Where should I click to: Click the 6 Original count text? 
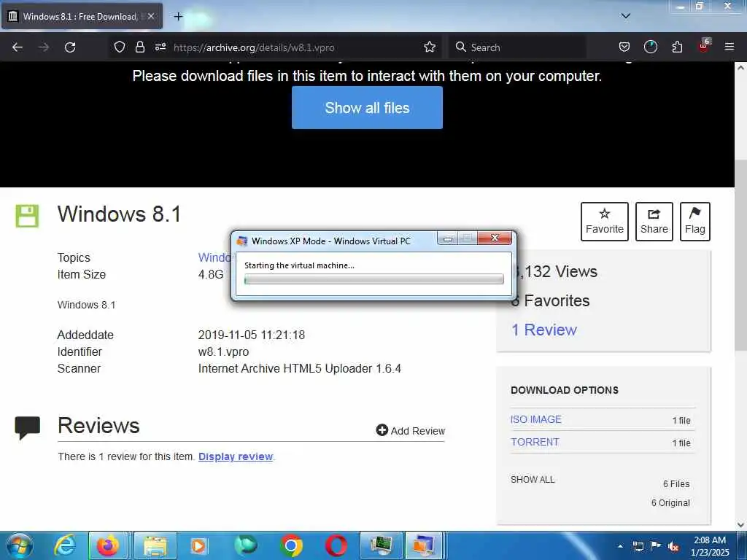(x=670, y=503)
